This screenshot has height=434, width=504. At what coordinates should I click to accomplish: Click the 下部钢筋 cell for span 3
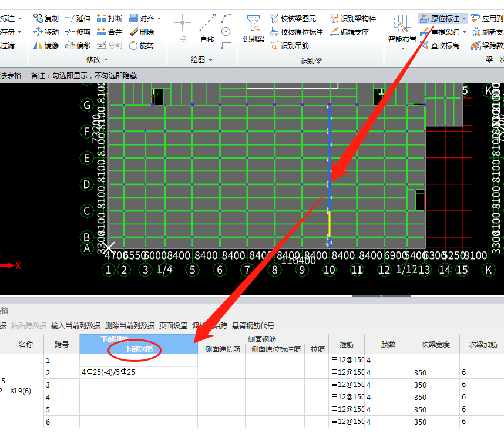139,385
